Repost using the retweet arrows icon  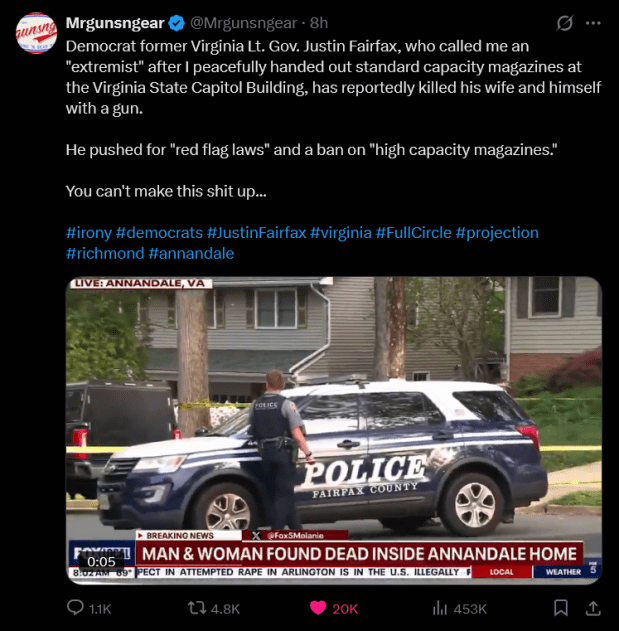click(x=197, y=608)
